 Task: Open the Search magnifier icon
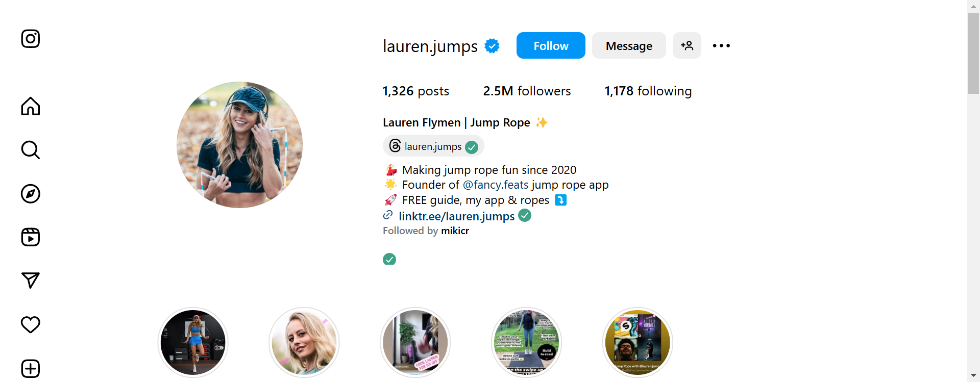click(x=31, y=150)
